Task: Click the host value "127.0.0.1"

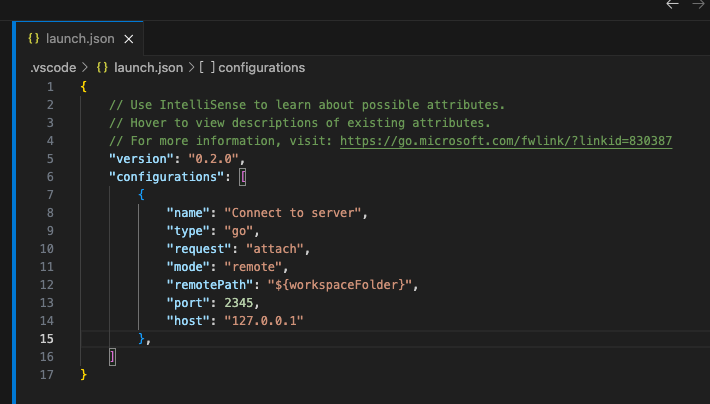Action: click(267, 320)
